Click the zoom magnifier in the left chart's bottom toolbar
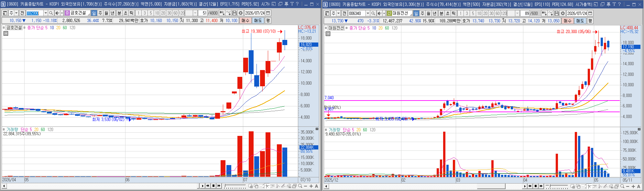The image size is (644, 191). pos(300,186)
